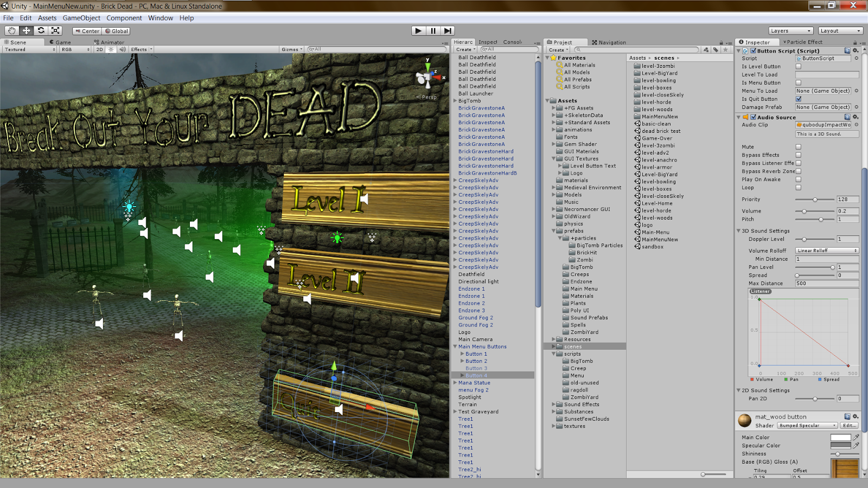The image size is (868, 488).
Task: Switch to the Game tab
Action: tap(61, 42)
